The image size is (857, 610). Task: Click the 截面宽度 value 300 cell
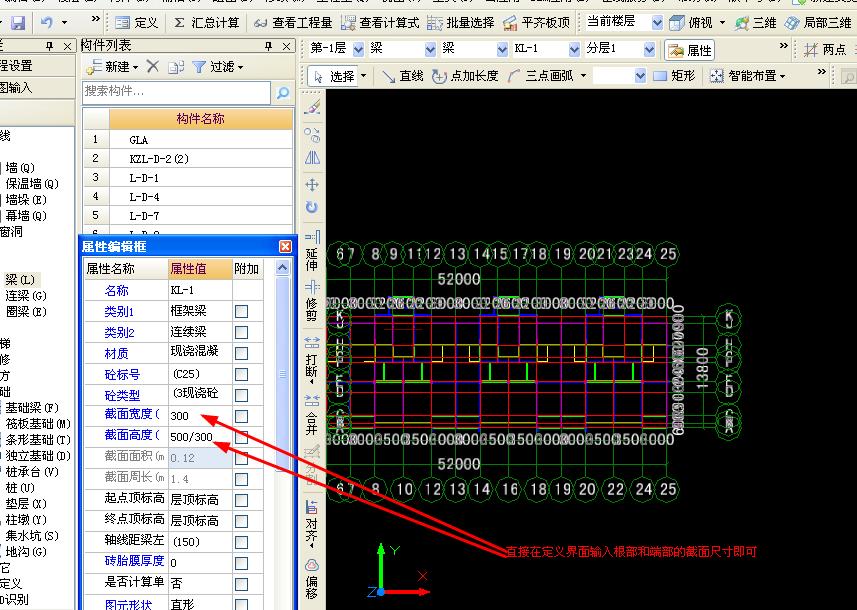201,416
